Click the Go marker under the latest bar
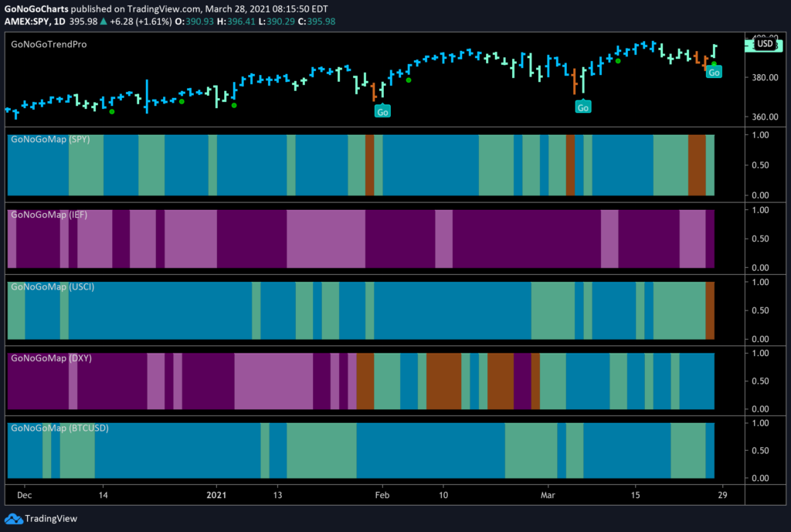 (x=714, y=72)
